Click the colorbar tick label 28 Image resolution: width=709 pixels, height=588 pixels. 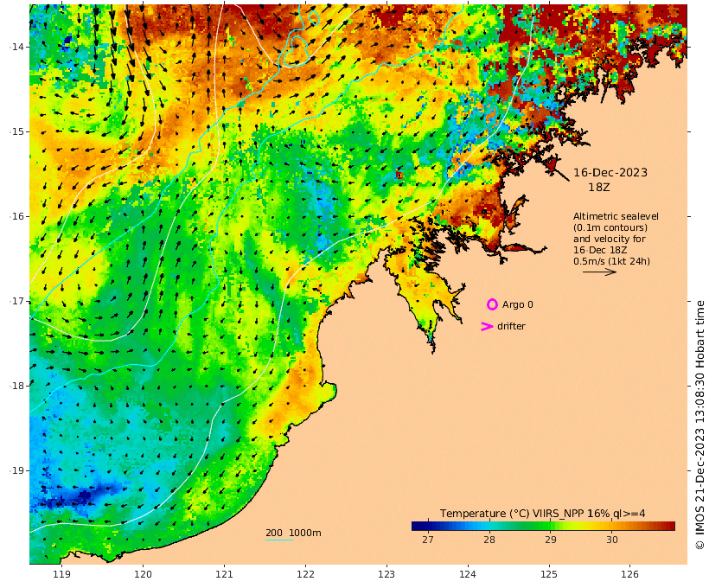coord(489,540)
